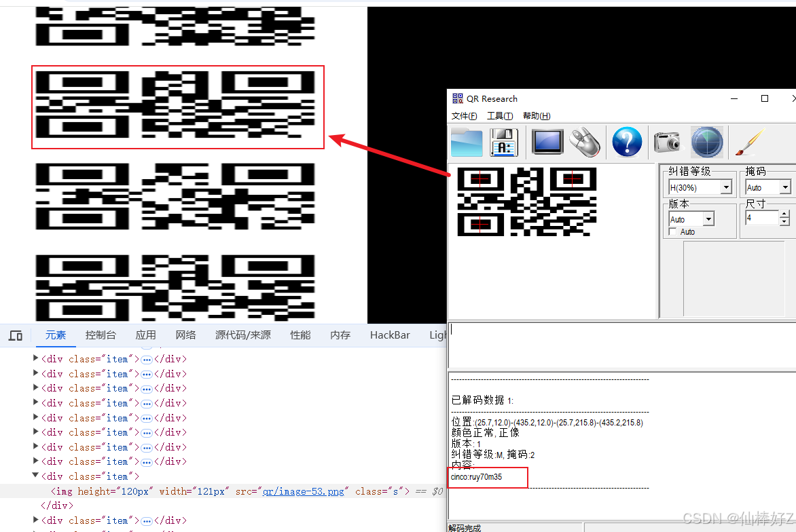Click the 位置 coordinates line

(547, 422)
